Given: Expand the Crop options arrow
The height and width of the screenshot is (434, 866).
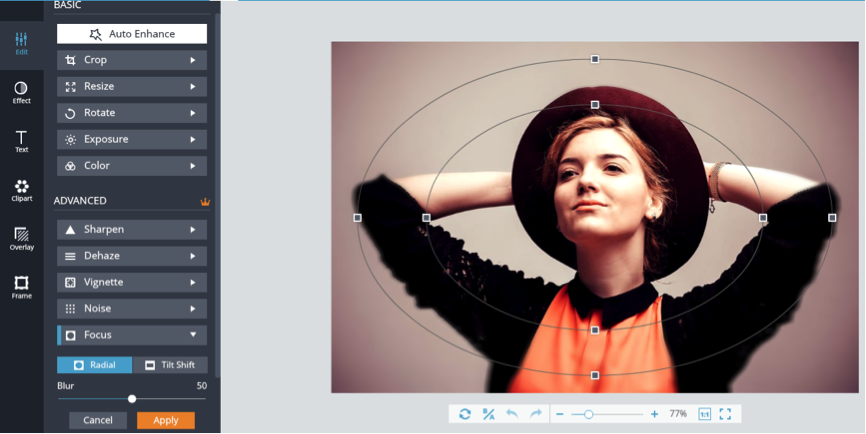Looking at the screenshot, I should coord(193,60).
